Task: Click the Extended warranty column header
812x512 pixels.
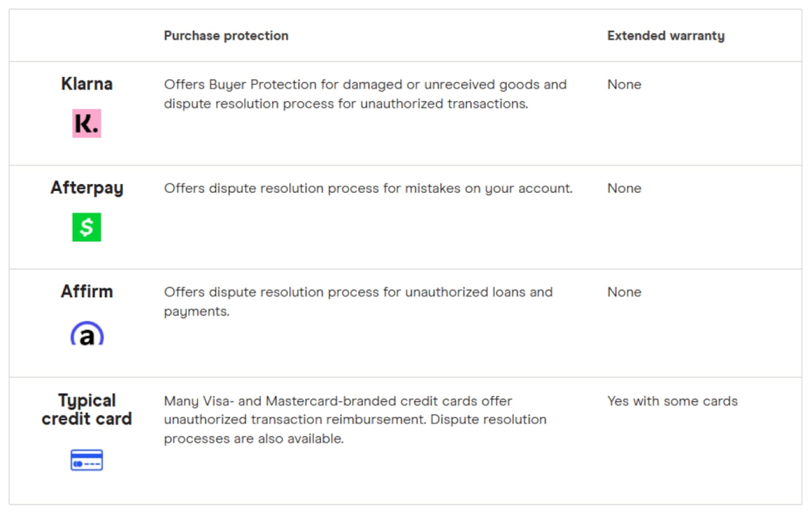Action: [665, 36]
